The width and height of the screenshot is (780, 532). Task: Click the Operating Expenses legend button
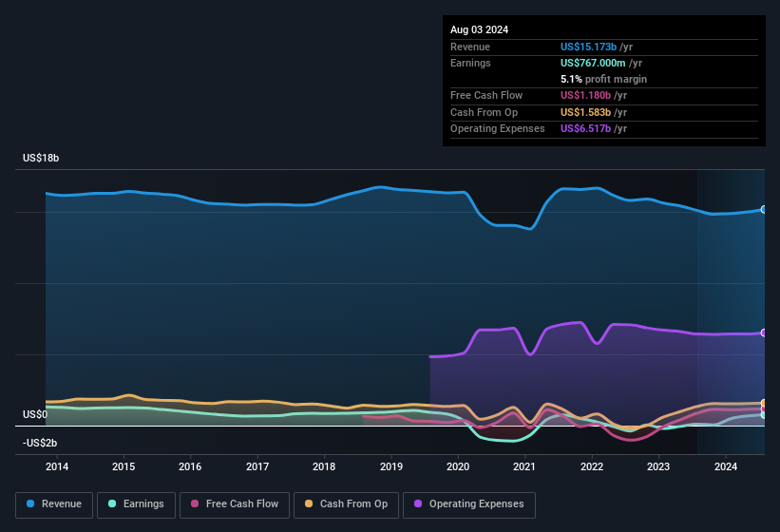click(469, 504)
